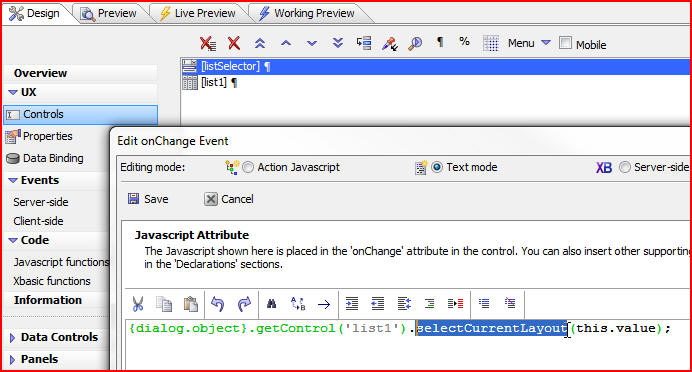Click the binoculars Find icon
This screenshot has width=692, height=372.
click(x=271, y=304)
